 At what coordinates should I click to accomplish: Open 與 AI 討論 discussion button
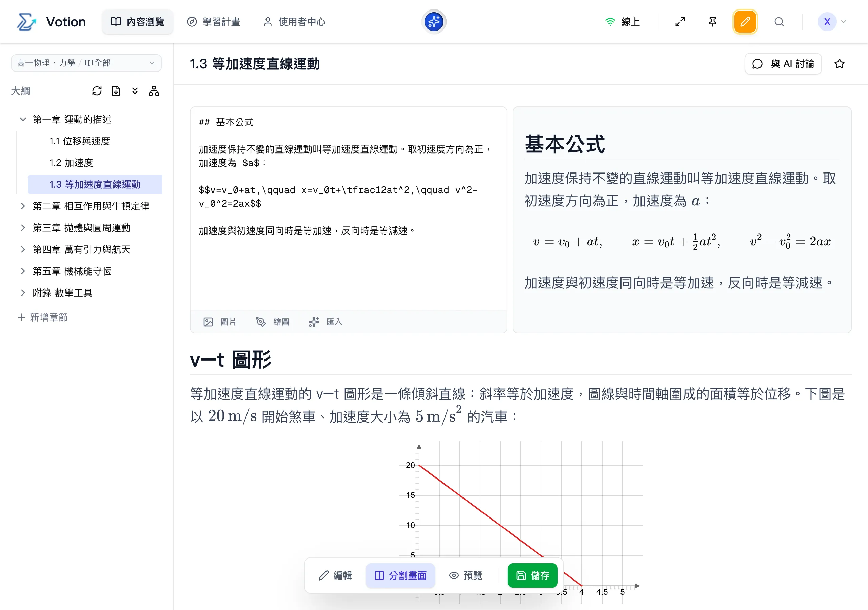point(783,63)
